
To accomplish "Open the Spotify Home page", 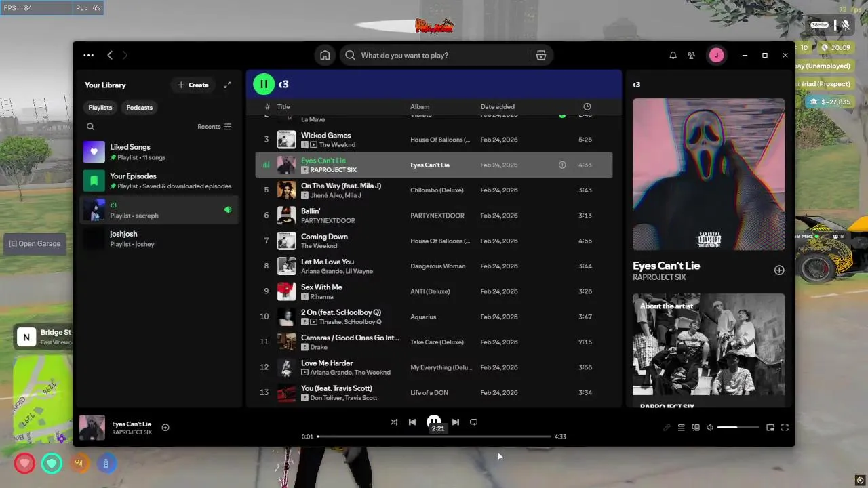I will [325, 55].
